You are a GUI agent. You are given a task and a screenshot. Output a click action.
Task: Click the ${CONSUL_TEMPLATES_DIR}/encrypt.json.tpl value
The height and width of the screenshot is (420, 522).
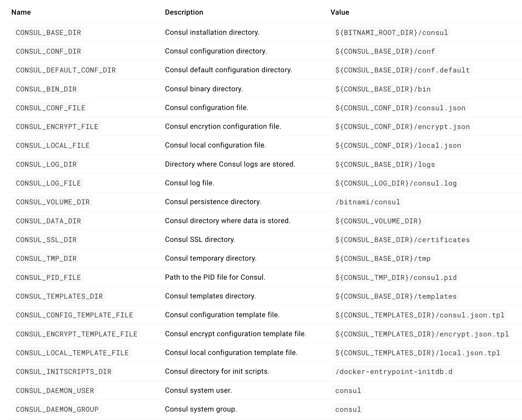(x=422, y=334)
